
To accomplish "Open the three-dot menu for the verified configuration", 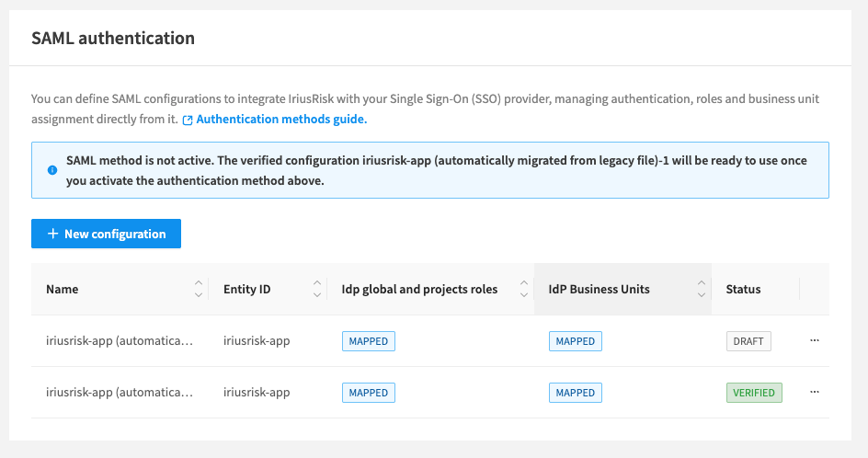I will [x=814, y=392].
